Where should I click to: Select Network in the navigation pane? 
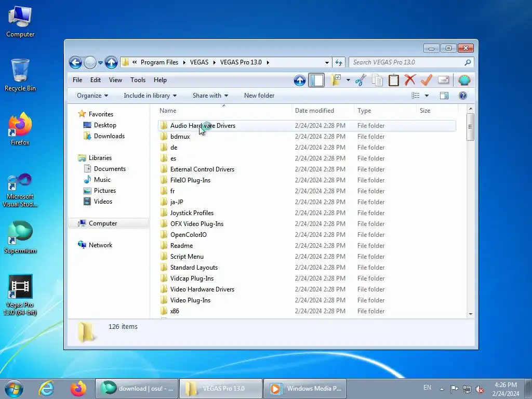point(100,245)
